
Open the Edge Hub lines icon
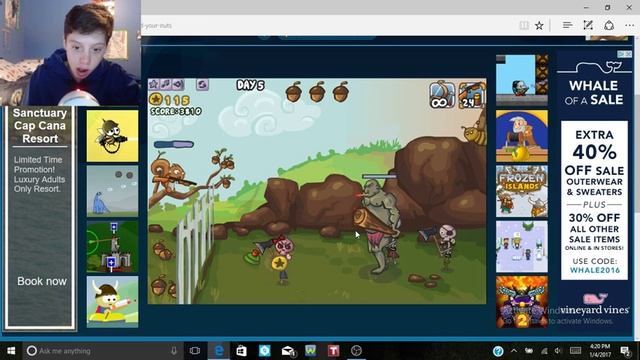tap(567, 25)
